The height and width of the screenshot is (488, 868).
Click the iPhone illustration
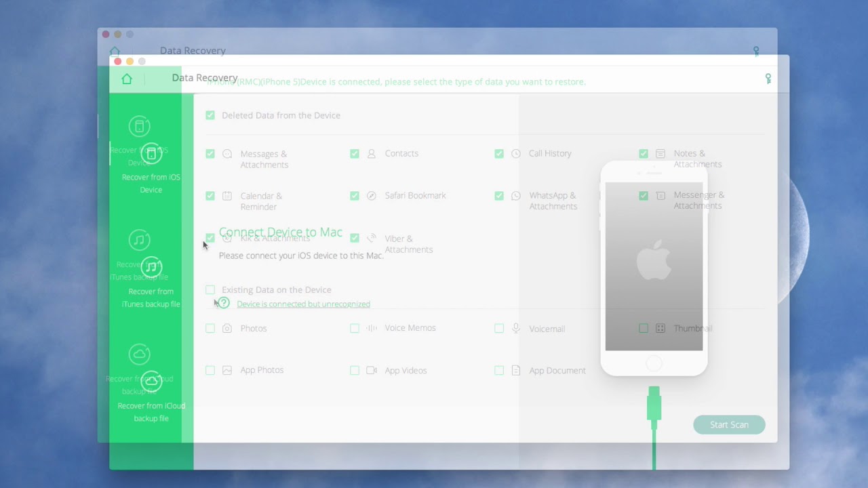tap(654, 268)
